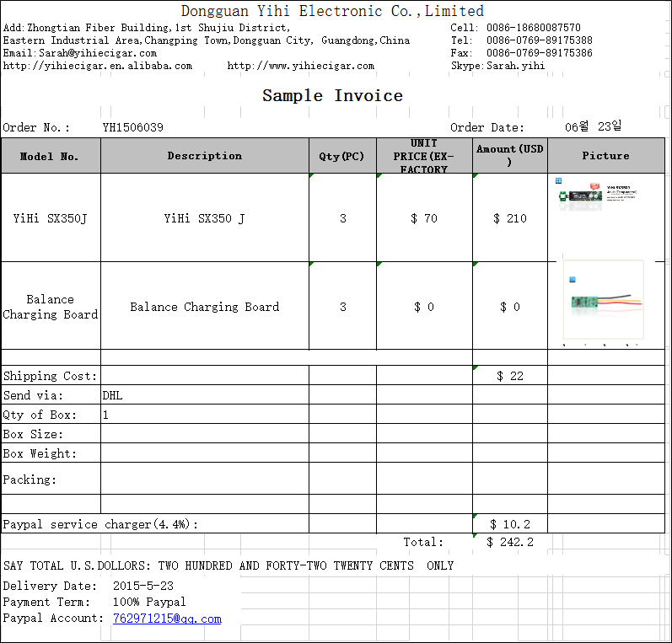Viewport: 672px width, 643px height.
Task: Select the 'Sample Invoice' title
Action: (x=332, y=95)
